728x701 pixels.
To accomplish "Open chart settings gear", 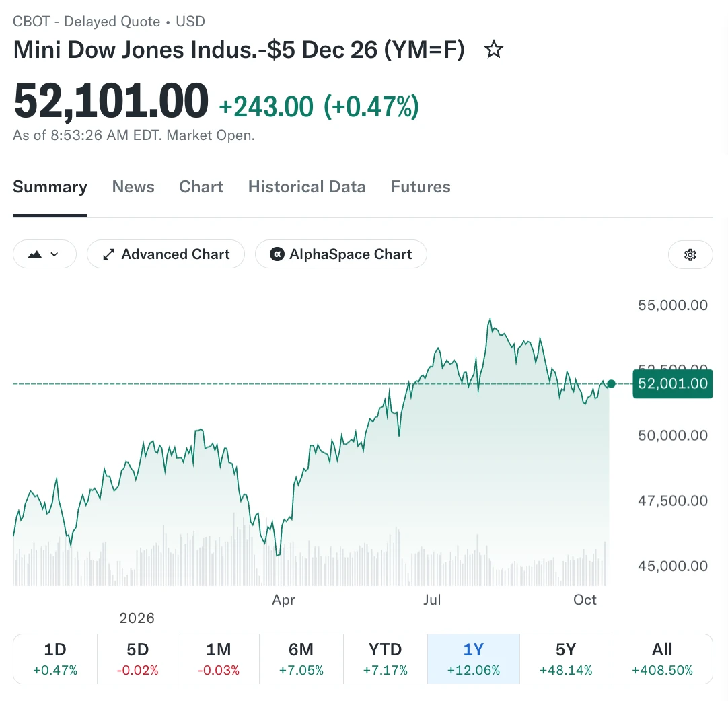I will click(690, 254).
